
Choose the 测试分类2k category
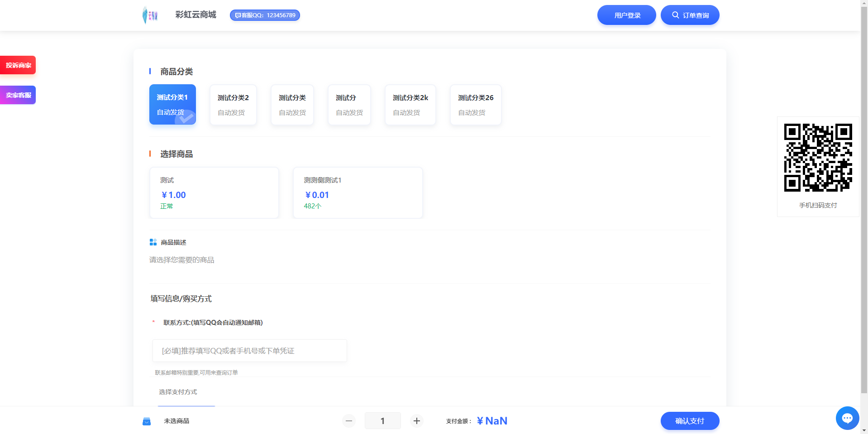click(410, 105)
